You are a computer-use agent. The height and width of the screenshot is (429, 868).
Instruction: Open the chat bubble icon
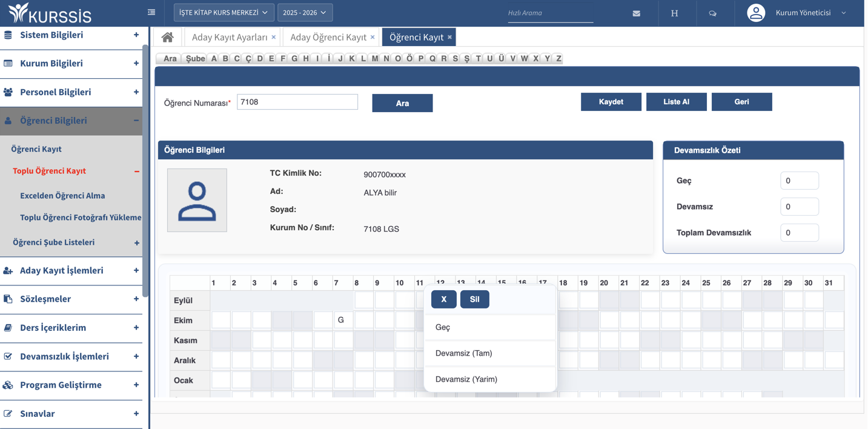(712, 13)
